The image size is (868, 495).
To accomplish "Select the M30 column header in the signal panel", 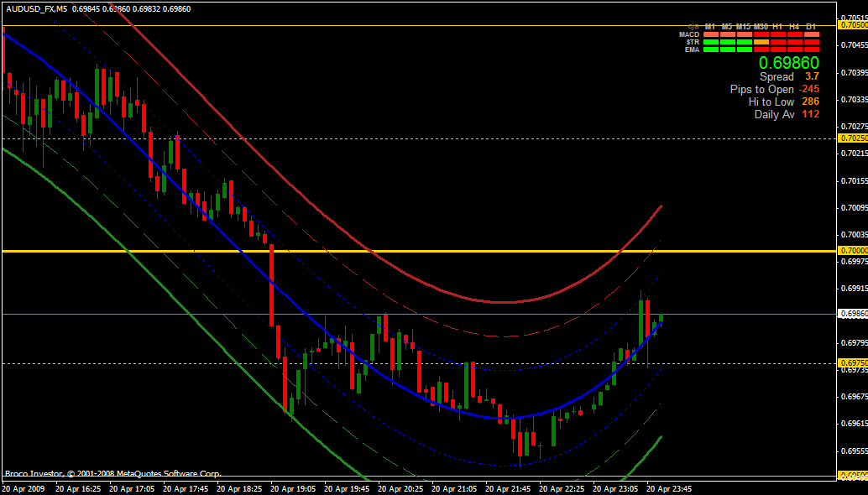I will point(761,27).
